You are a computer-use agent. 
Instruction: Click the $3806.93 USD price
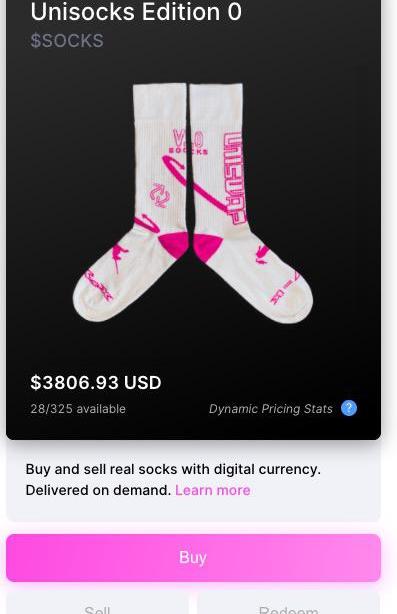coord(96,383)
